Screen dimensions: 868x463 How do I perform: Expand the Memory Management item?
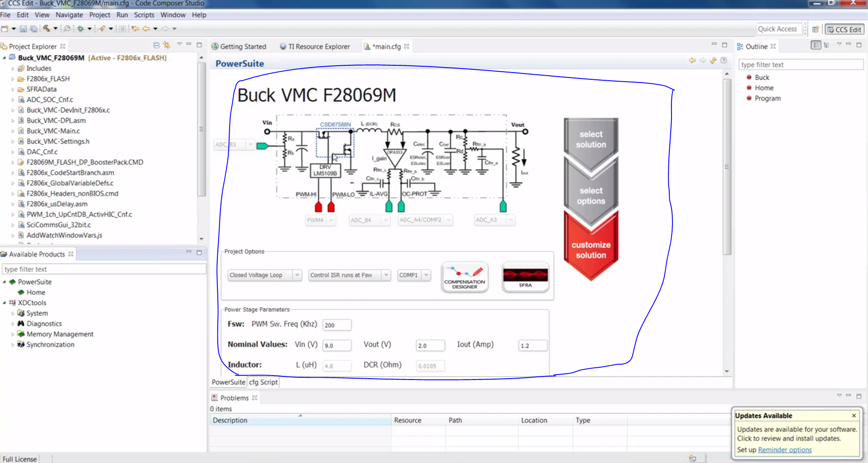coord(13,334)
